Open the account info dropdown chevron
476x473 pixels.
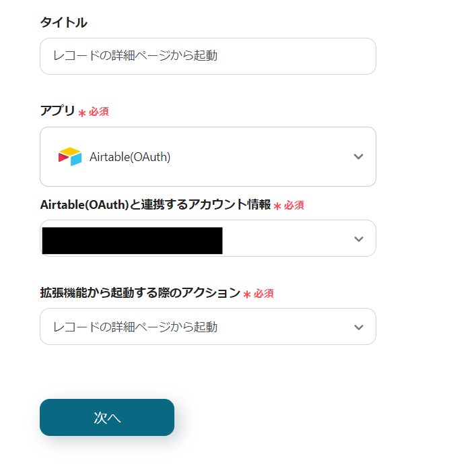tap(358, 239)
